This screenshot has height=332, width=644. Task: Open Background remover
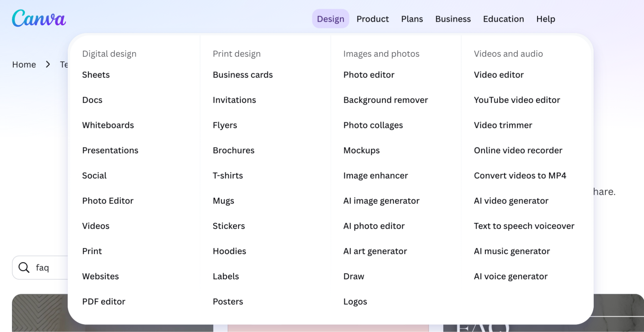click(386, 100)
